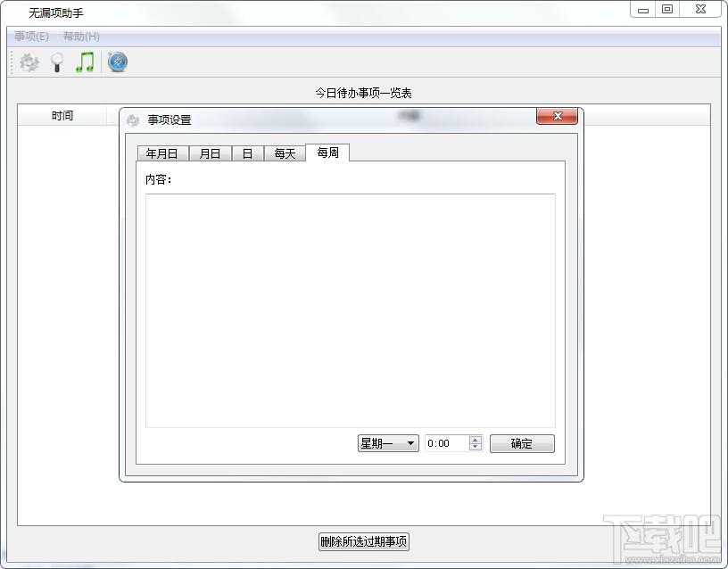The image size is (728, 569).
Task: Open the gear settings toolbar icon
Action: click(x=29, y=62)
